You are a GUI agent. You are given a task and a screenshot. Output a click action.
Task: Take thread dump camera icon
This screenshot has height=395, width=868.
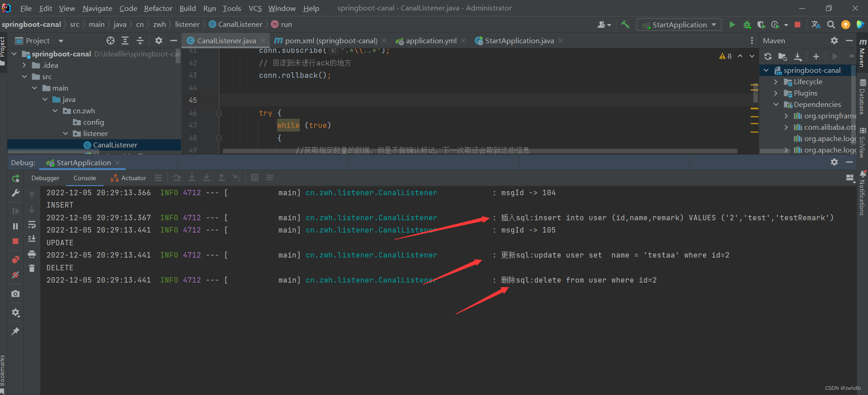15,294
